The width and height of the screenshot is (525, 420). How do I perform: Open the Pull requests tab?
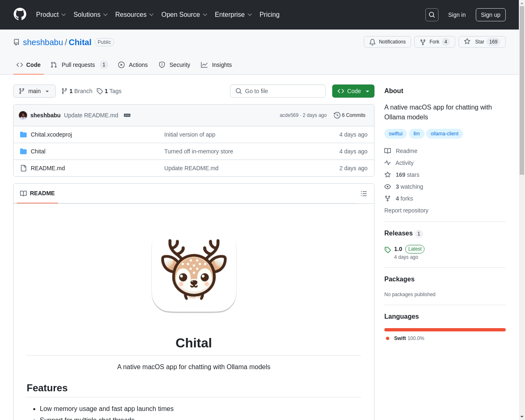pyautogui.click(x=79, y=65)
